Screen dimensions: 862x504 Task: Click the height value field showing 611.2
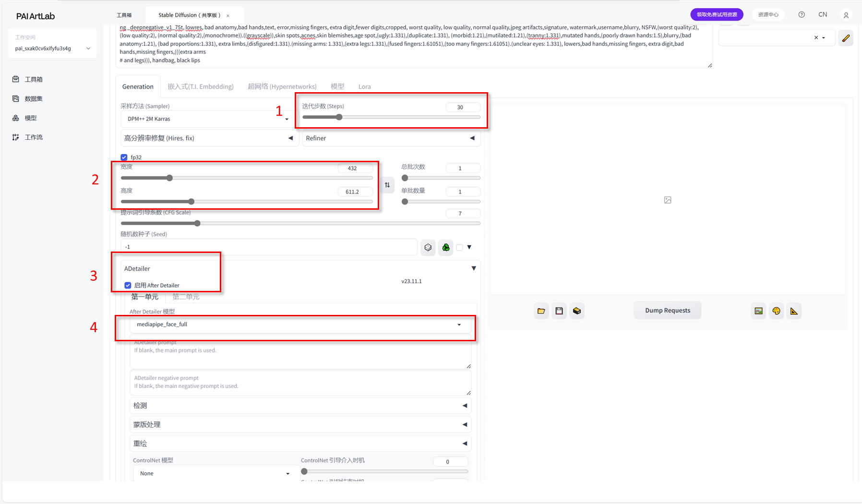click(355, 192)
